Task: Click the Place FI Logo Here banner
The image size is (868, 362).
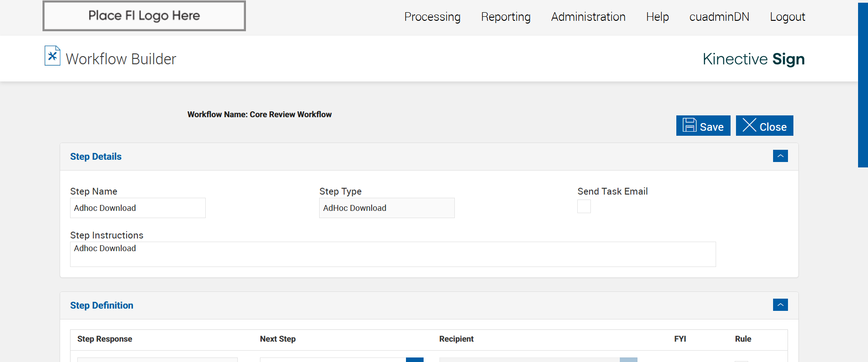Action: 144,16
